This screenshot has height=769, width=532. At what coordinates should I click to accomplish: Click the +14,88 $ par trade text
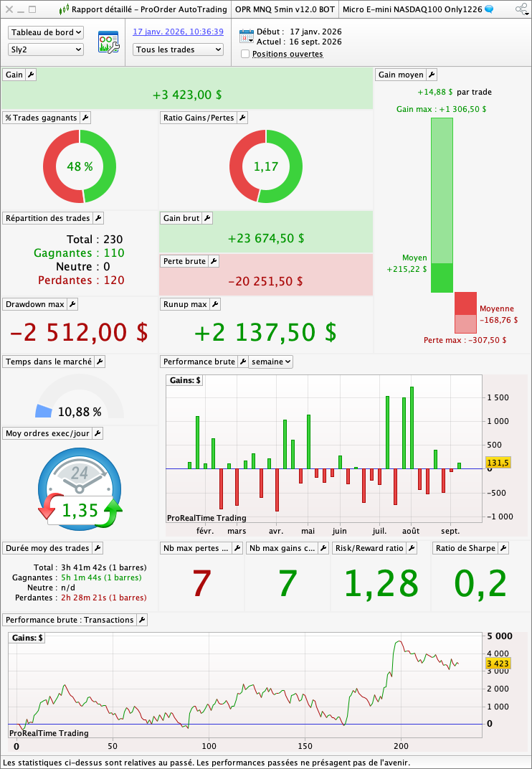coord(455,92)
